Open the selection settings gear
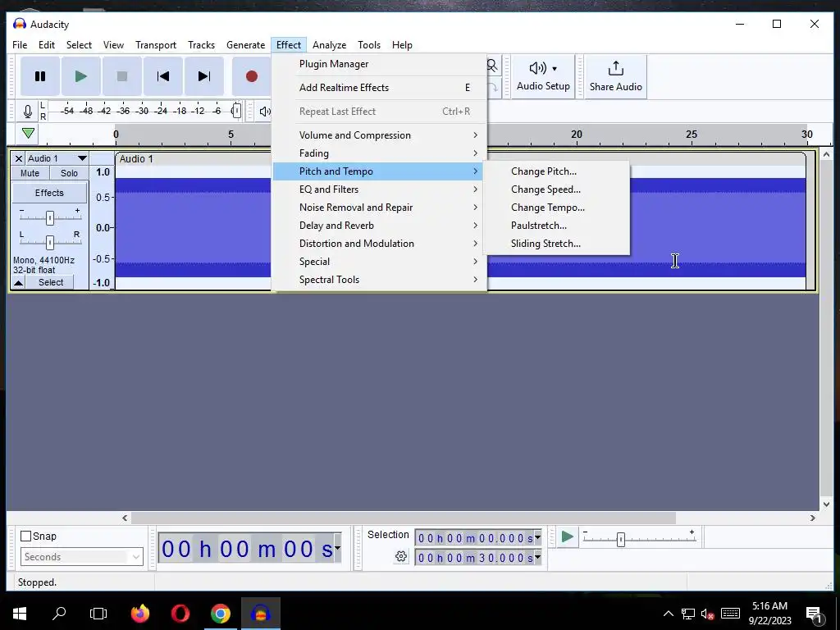 point(400,557)
